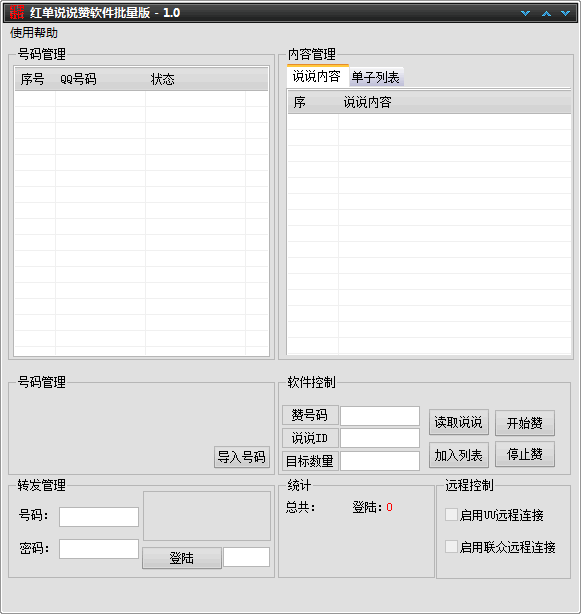This screenshot has height=614, width=581.
Task: Click the 读取说说 button
Action: 458,423
